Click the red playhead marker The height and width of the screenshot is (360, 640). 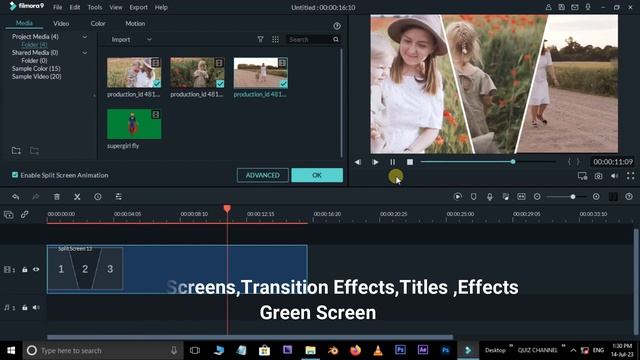tap(227, 209)
